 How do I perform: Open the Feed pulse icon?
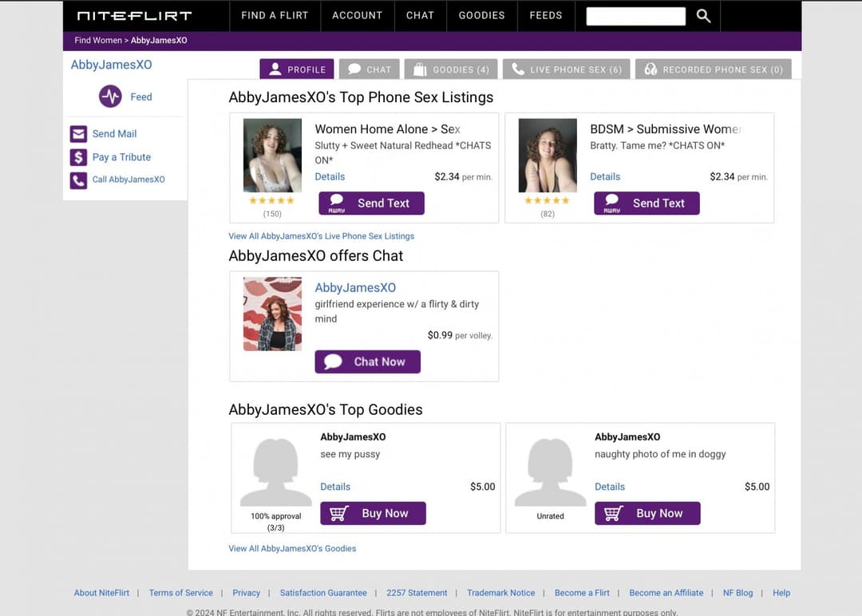click(x=110, y=97)
